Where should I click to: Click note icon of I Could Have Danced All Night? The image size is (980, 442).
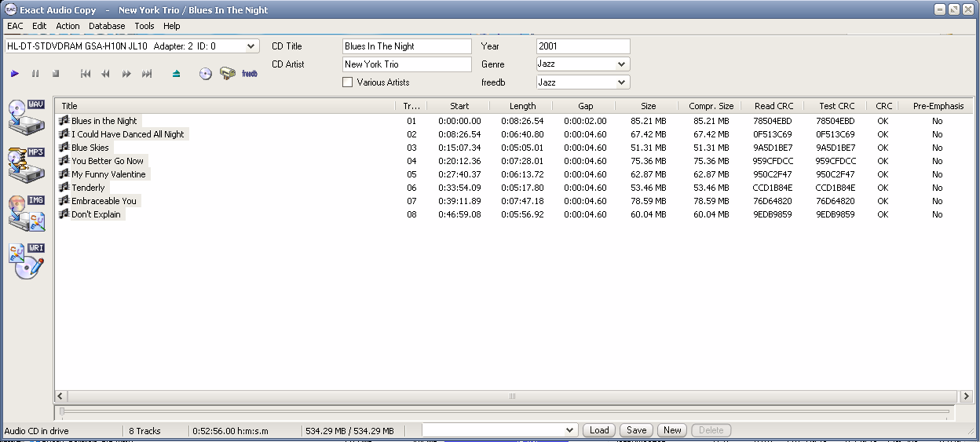click(x=64, y=134)
